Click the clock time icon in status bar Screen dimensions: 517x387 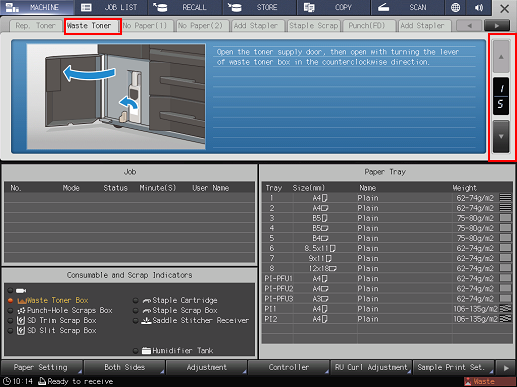[7, 381]
